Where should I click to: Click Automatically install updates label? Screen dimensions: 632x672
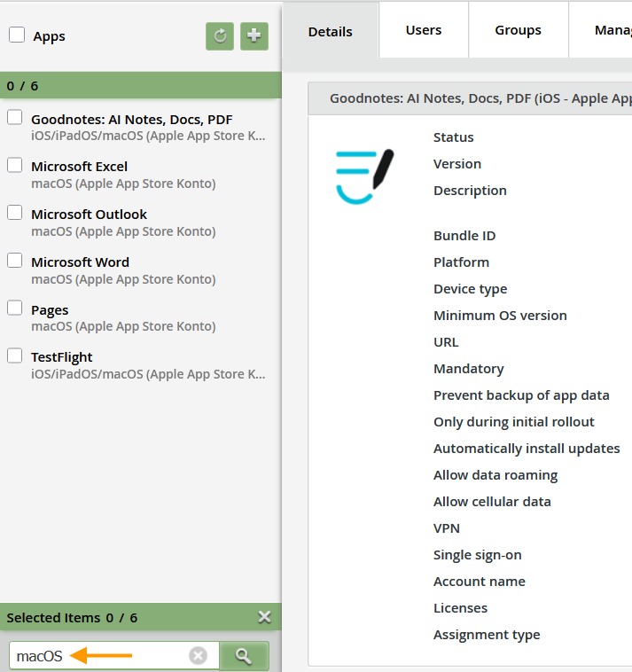point(527,449)
